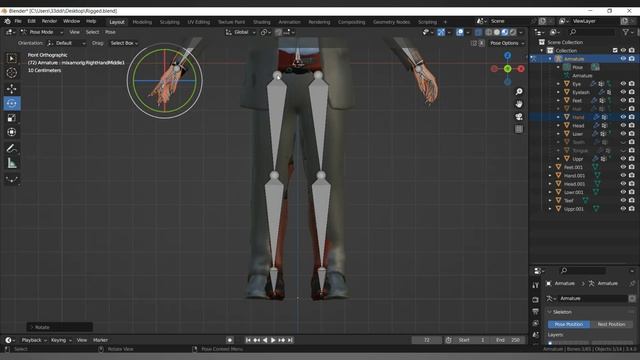Viewport: 640px width, 360px height.
Task: Toggle visibility of Hand.001 object
Action: [623, 176]
